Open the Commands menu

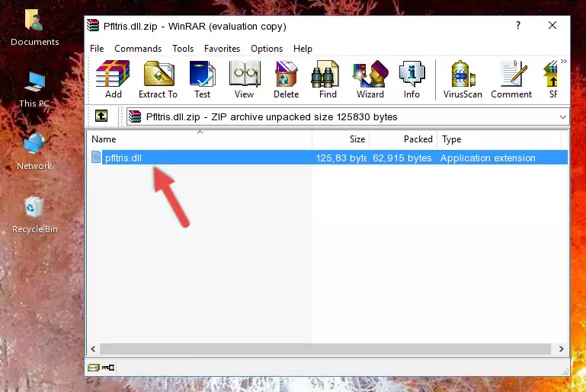coord(138,49)
